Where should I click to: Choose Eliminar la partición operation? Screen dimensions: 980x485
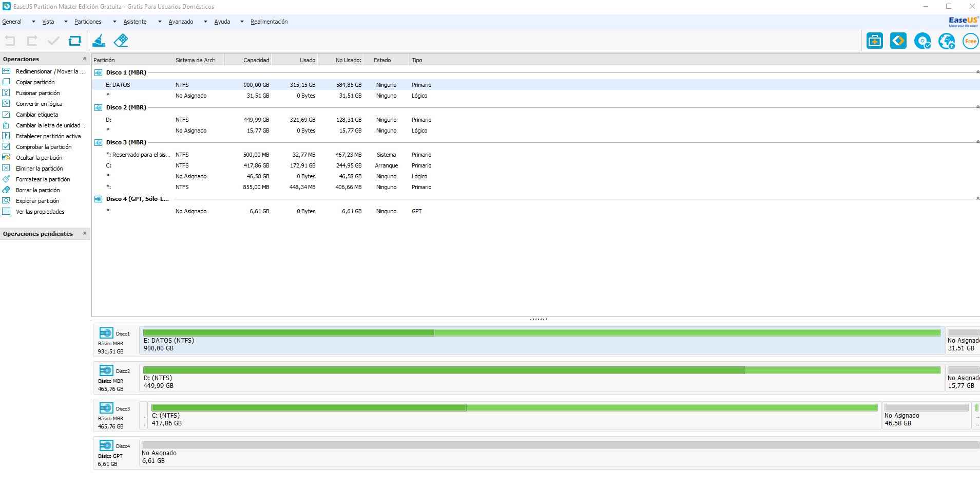[39, 169]
